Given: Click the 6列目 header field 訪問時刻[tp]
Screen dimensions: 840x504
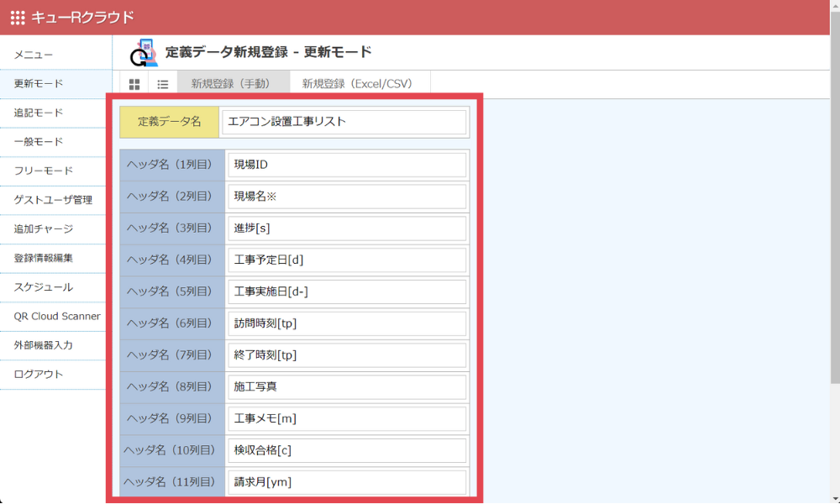Looking at the screenshot, I should click(x=347, y=323).
